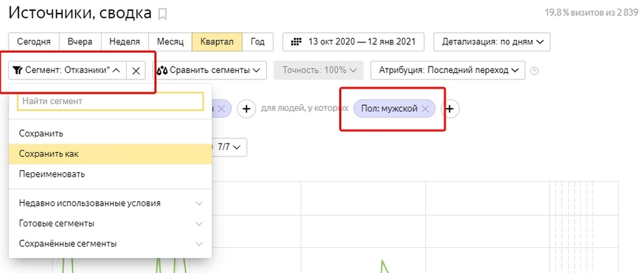The height and width of the screenshot is (273, 644).
Task: Choose Переименовать in the segment menu
Action: pos(110,174)
